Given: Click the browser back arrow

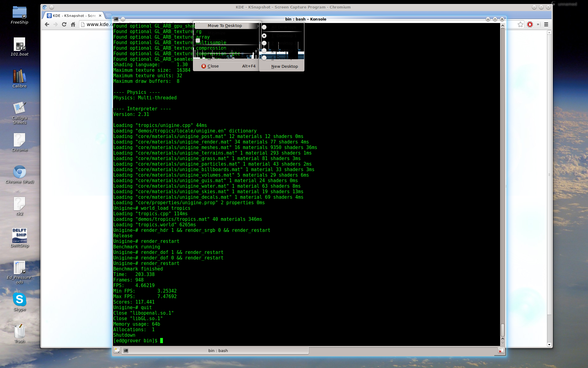Looking at the screenshot, I should pos(47,25).
